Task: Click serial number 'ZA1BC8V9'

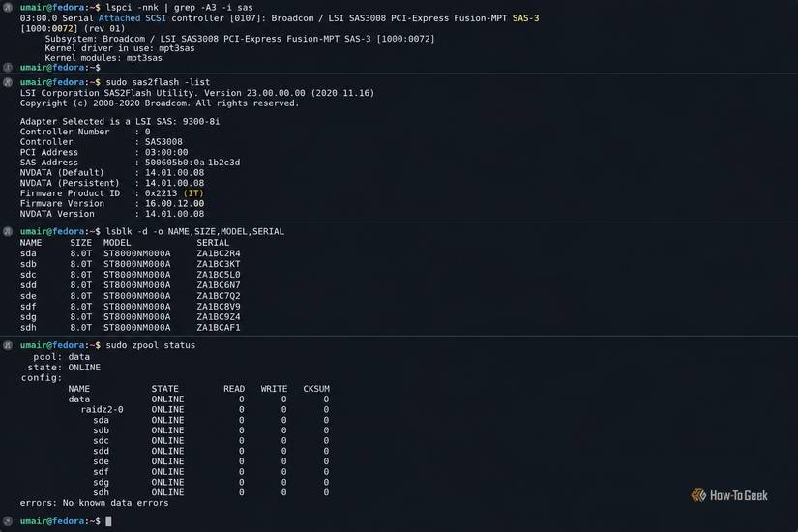Action: [x=219, y=307]
